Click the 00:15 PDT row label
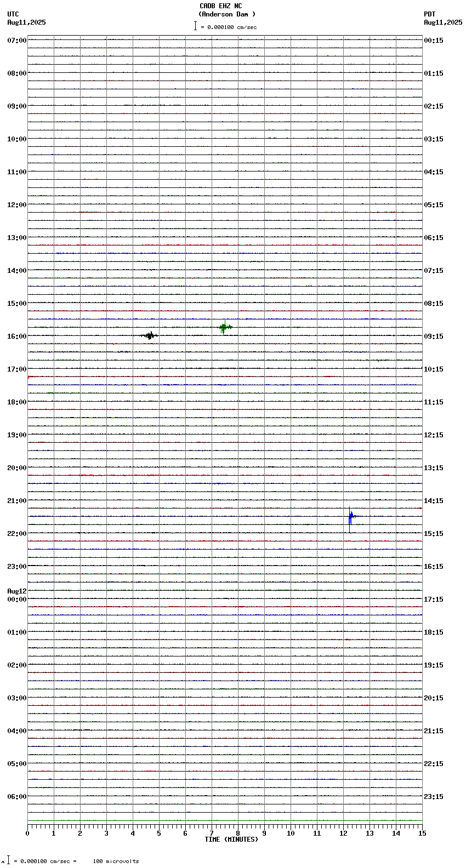The width and height of the screenshot is (466, 868). coord(434,41)
